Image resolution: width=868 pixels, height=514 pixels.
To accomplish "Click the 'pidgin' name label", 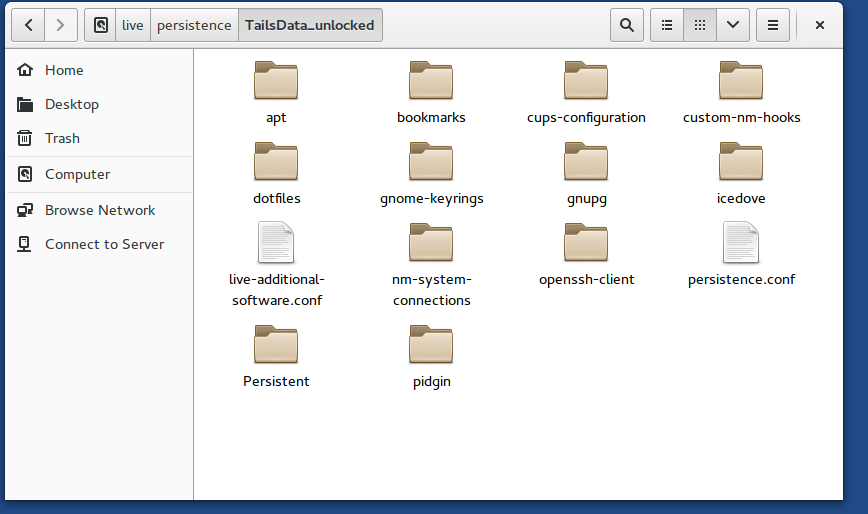I will click(x=432, y=382).
